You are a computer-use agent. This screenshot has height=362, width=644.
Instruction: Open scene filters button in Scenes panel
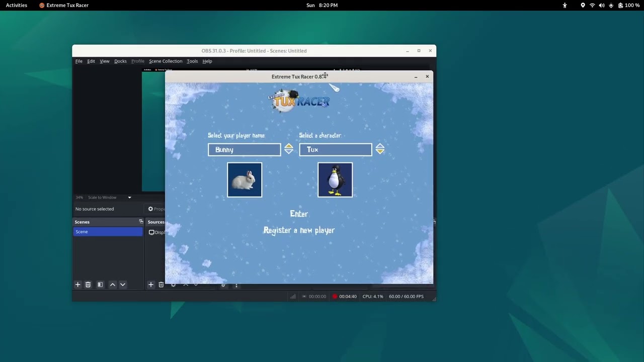pyautogui.click(x=100, y=285)
